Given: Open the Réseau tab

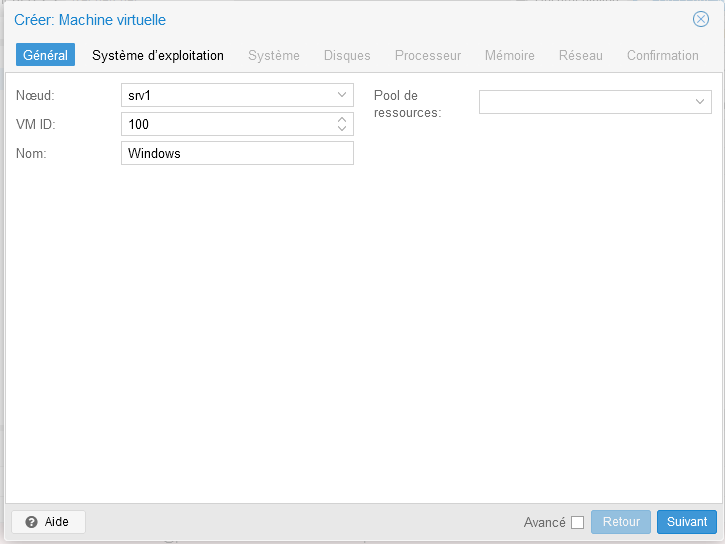Looking at the screenshot, I should (x=580, y=55).
